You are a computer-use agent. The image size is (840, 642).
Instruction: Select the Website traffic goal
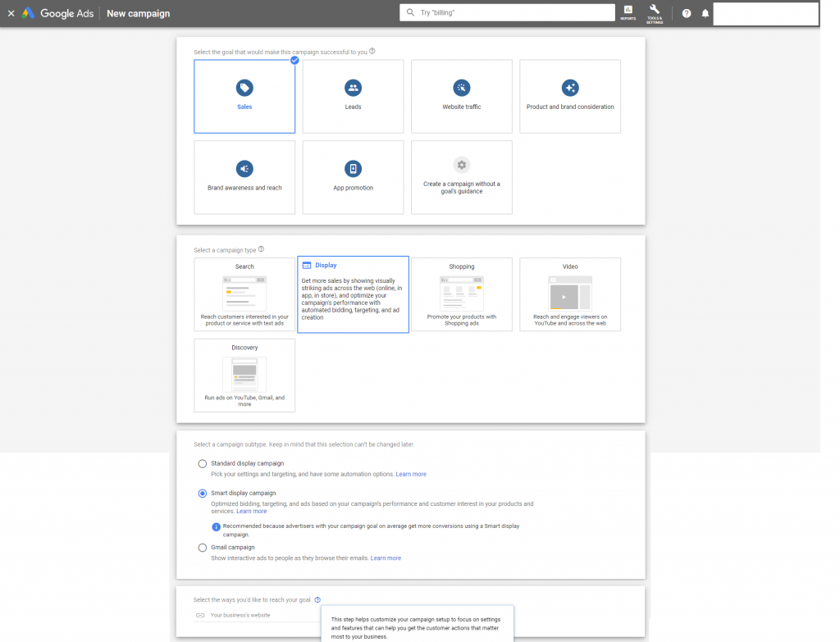coord(461,88)
